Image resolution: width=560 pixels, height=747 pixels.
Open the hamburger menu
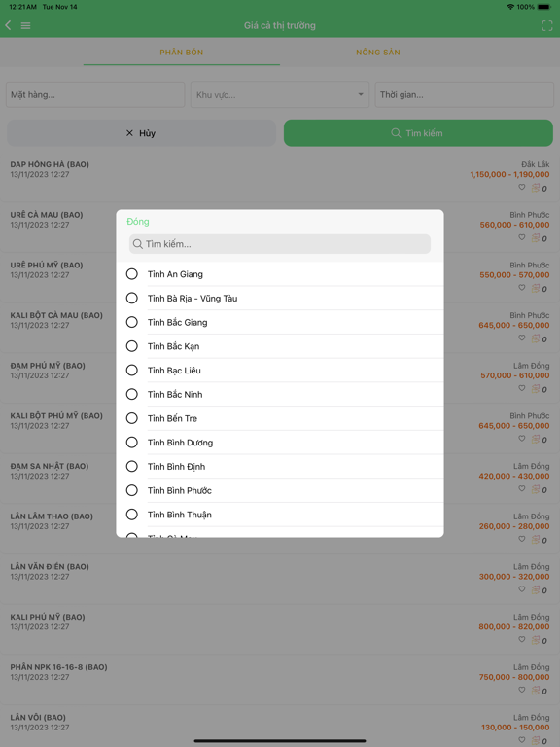tap(25, 25)
